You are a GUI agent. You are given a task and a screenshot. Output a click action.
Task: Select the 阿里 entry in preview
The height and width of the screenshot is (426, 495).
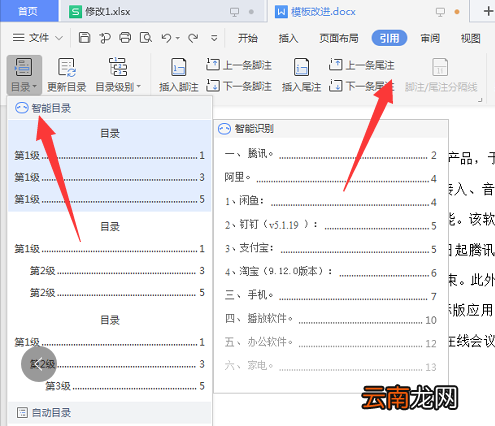330,178
